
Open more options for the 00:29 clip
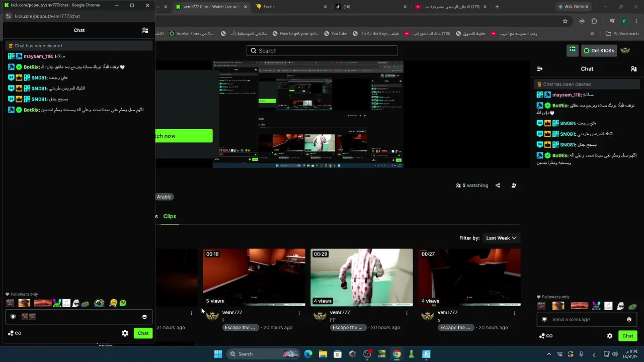[407, 313]
